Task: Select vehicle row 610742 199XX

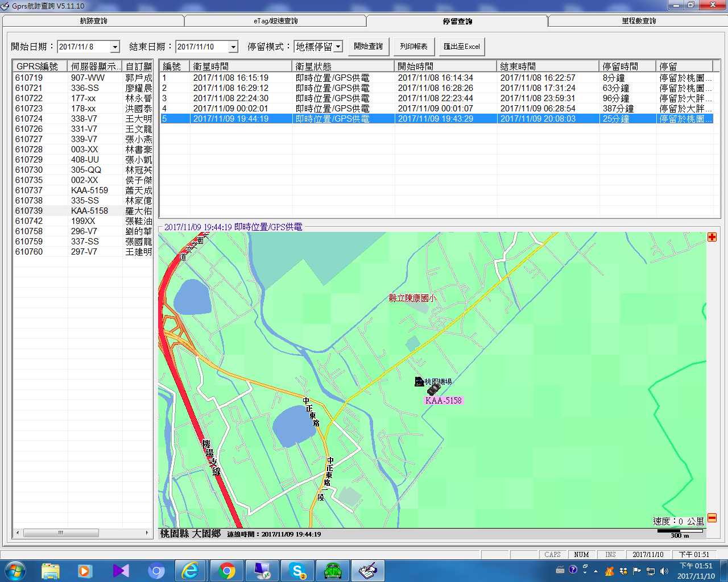Action: (x=83, y=221)
